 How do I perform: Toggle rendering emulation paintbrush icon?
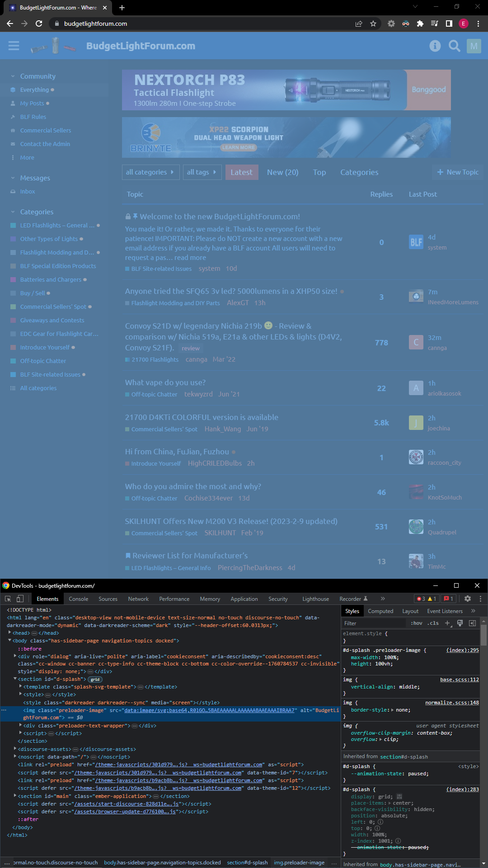(460, 623)
